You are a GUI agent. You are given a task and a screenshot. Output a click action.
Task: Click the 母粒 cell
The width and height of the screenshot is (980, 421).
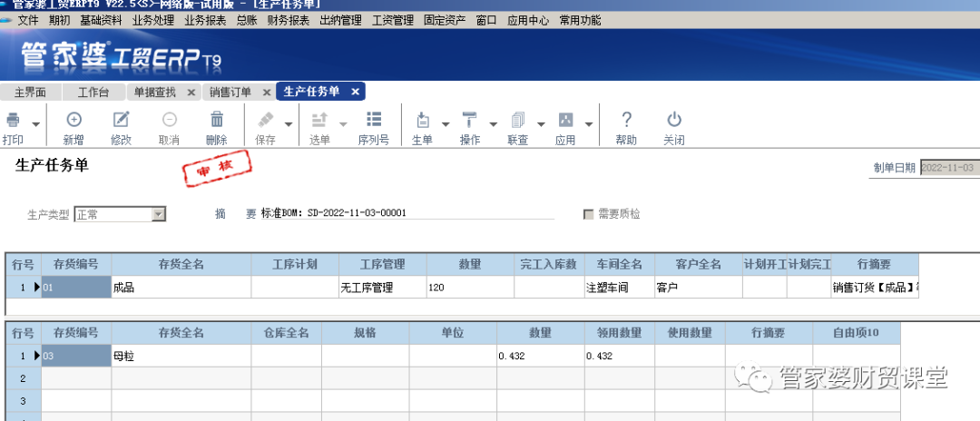pyautogui.click(x=181, y=356)
